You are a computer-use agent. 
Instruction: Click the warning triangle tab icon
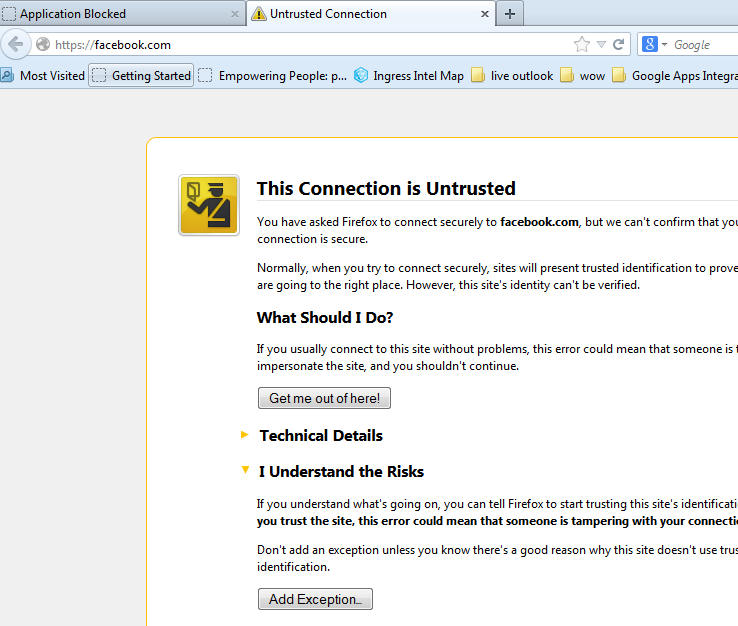point(258,14)
